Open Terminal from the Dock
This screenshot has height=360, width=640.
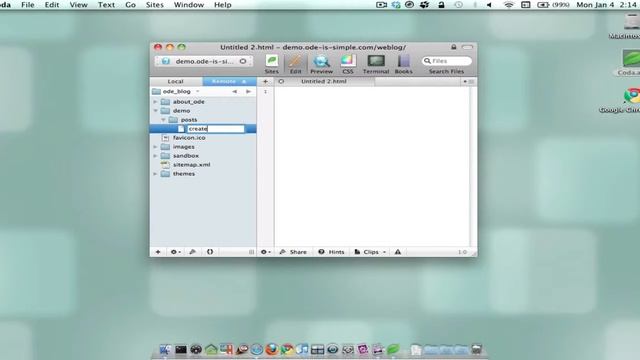(x=181, y=349)
